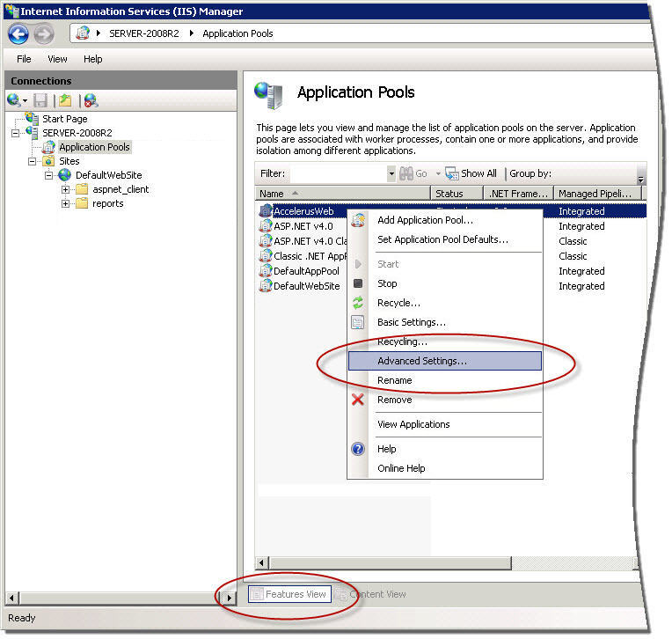Click the Show All filter icon
The height and width of the screenshot is (639, 672).
coord(452,173)
